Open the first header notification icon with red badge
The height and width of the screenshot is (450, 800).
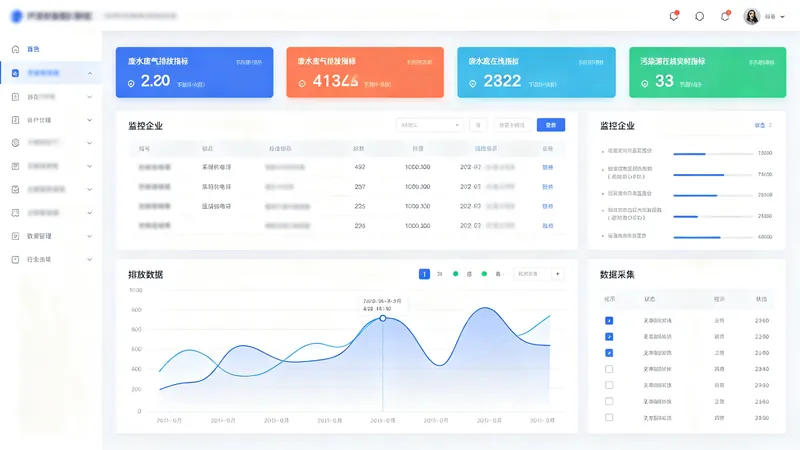pos(674,16)
